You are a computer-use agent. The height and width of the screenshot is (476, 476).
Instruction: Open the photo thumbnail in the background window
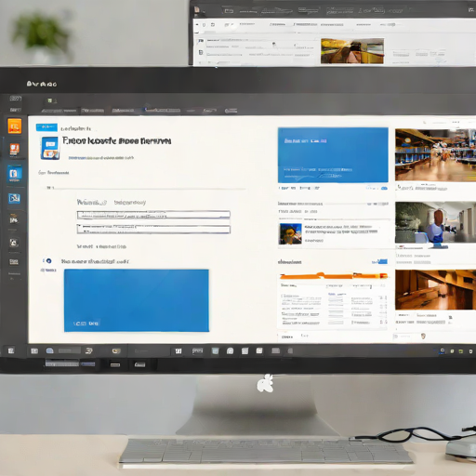tap(352, 51)
